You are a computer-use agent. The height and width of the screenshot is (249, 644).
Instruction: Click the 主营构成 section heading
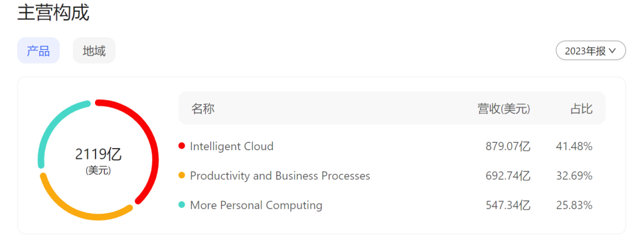click(53, 12)
